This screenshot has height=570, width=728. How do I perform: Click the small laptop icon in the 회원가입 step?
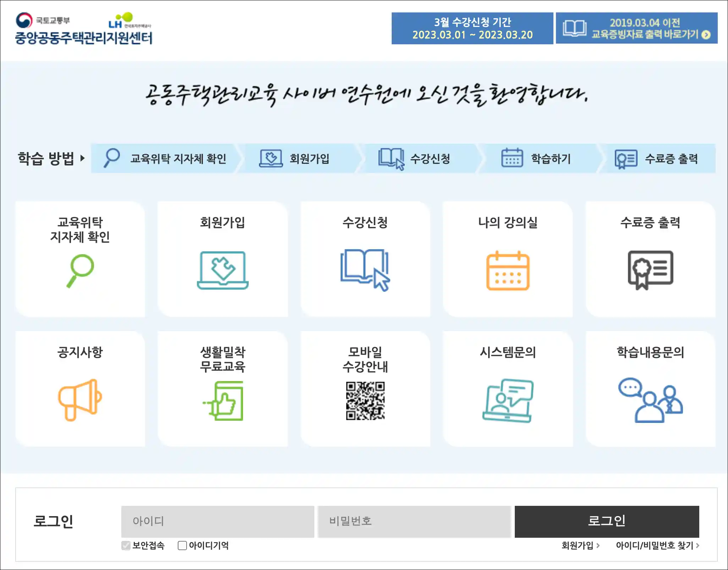pyautogui.click(x=271, y=158)
